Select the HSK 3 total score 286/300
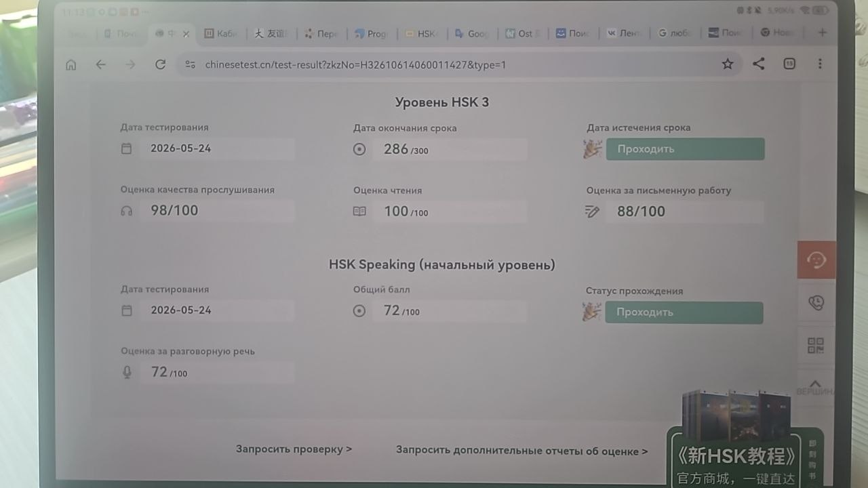 pos(406,149)
